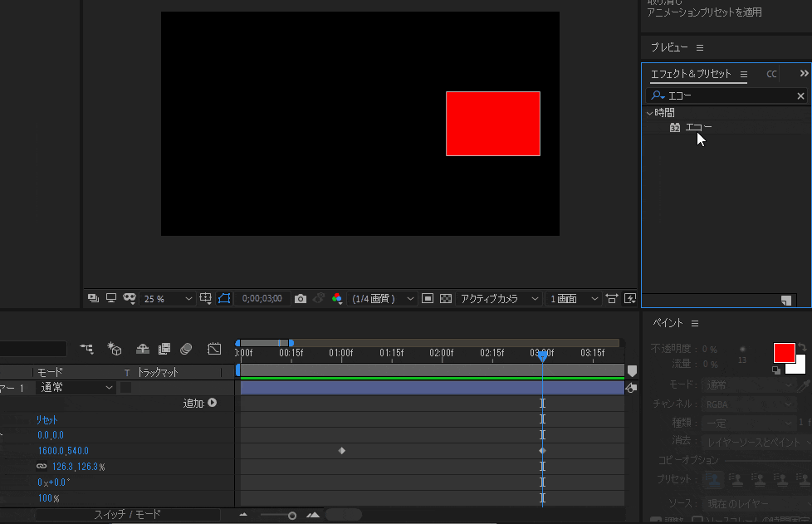Click the pixel aspect ratio correction icon
Screen dimensions: 812x524
tap(612, 298)
